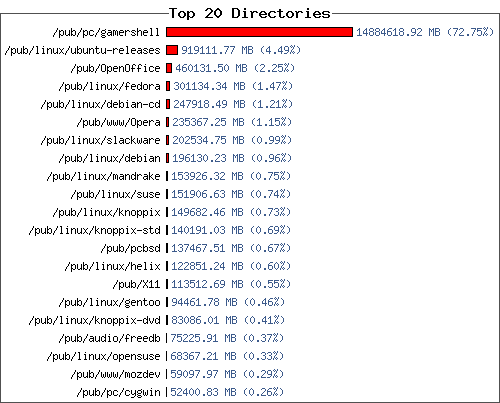Select the value 235367.25 MB (1.15%)
Viewport: 500px width, 403px height.
point(232,122)
